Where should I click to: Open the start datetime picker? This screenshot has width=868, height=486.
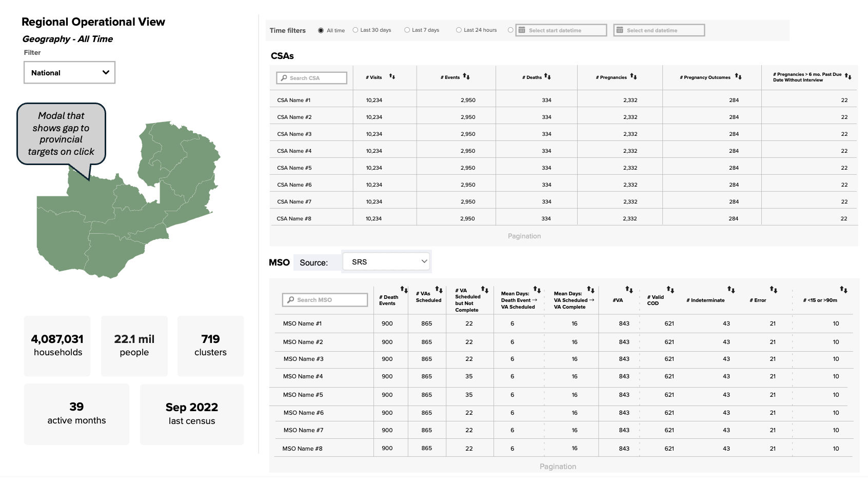[x=561, y=30]
